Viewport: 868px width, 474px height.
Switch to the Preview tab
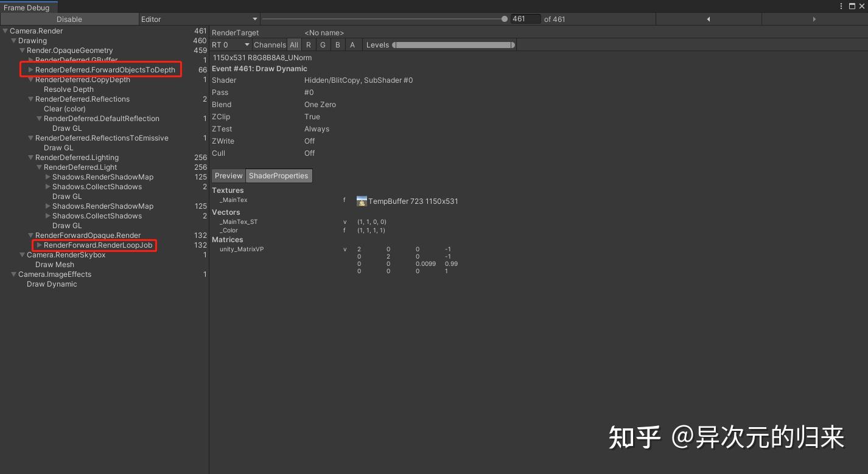pyautogui.click(x=228, y=176)
